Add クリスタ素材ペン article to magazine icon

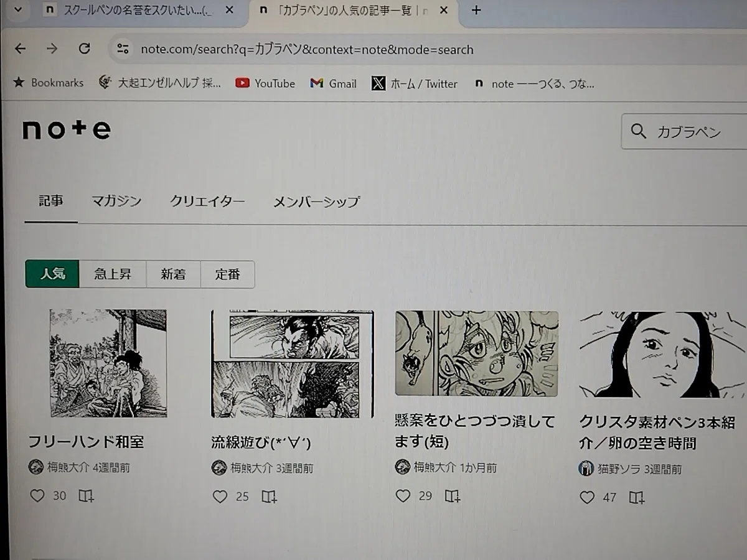point(636,497)
